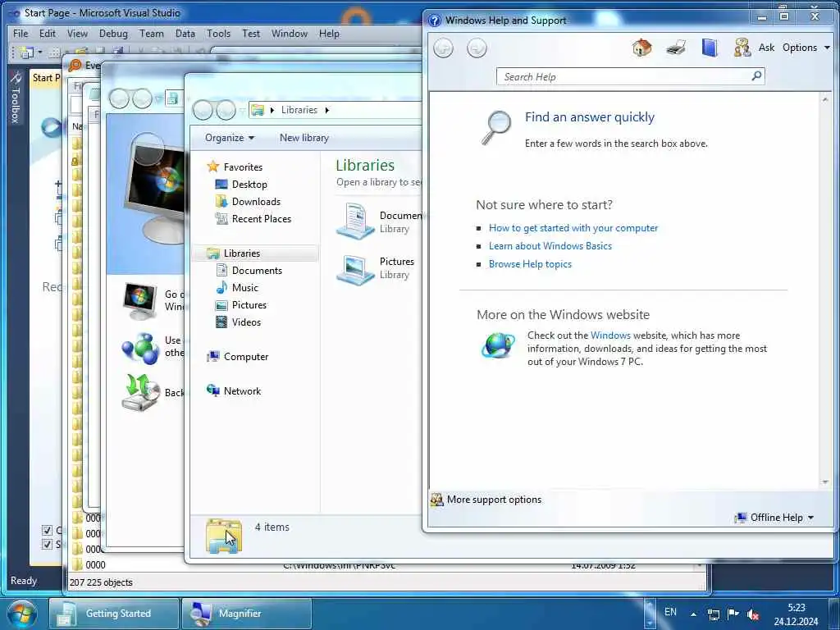
Task: Open the Pictures library large icon
Action: 355,269
